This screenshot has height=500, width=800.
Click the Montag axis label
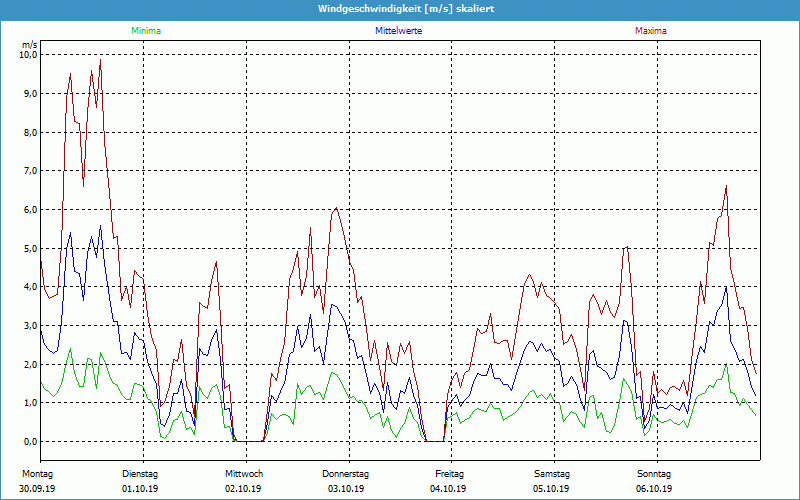37,474
